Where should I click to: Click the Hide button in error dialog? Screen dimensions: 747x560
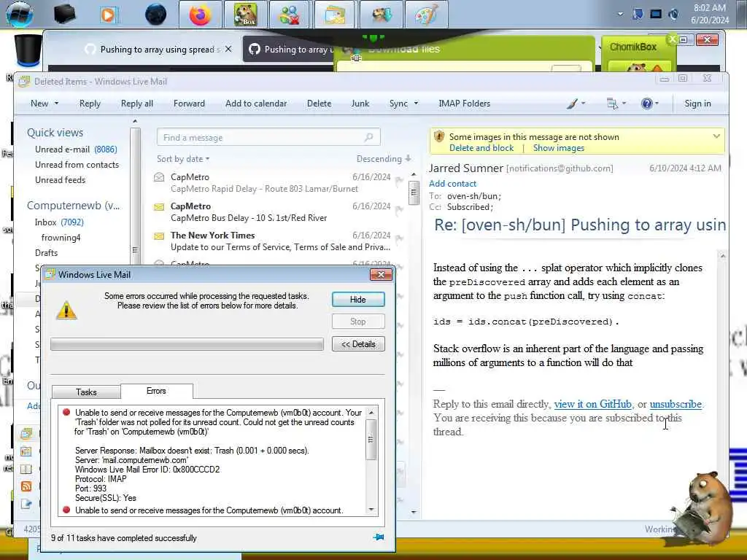(x=358, y=300)
